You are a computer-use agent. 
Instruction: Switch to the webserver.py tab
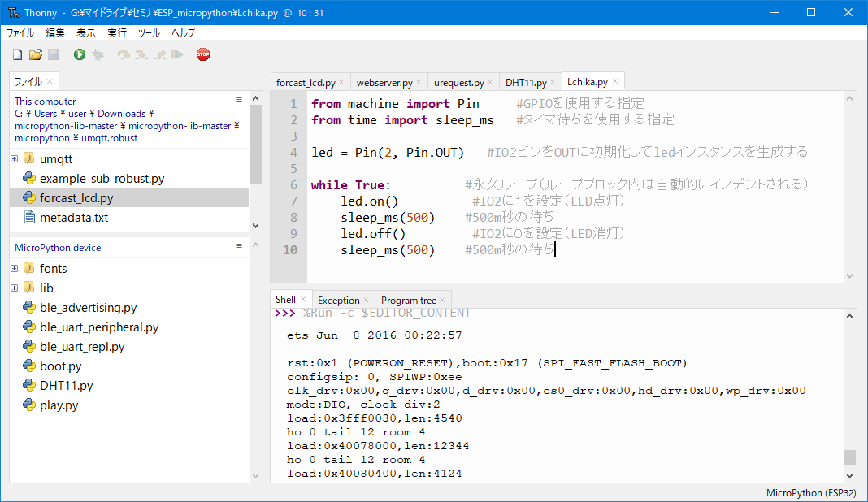click(x=384, y=82)
